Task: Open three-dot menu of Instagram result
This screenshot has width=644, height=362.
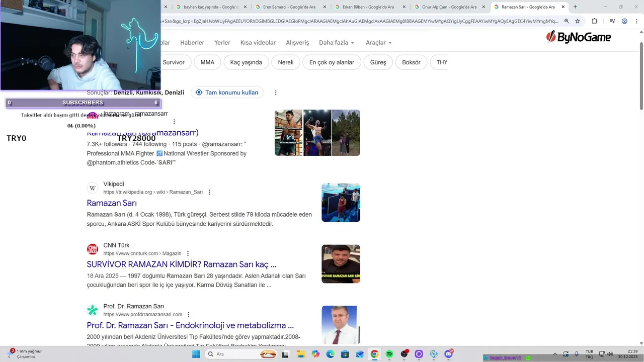Action: click(174, 122)
